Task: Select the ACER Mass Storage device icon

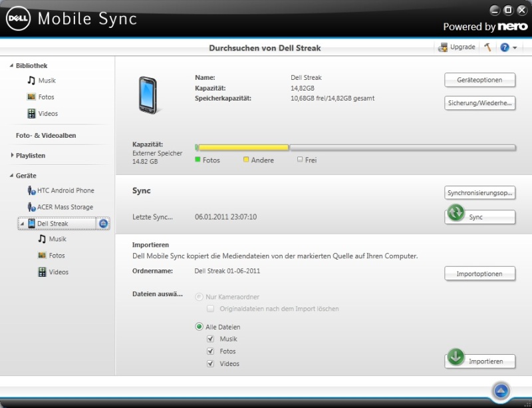Action: [x=31, y=207]
